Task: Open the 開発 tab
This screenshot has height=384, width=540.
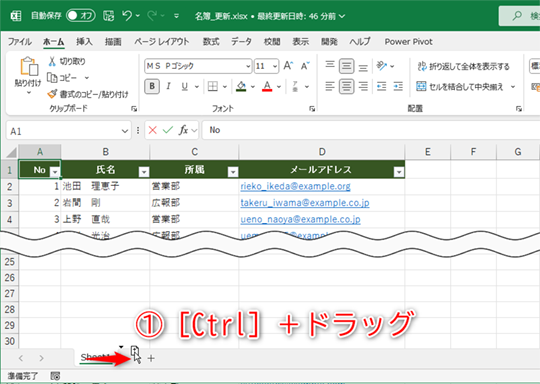Action: pos(329,42)
